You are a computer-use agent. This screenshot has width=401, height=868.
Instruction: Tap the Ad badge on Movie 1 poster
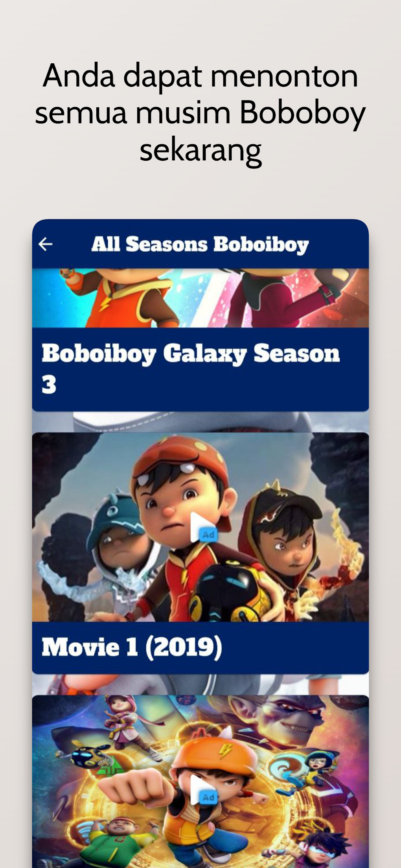click(208, 535)
